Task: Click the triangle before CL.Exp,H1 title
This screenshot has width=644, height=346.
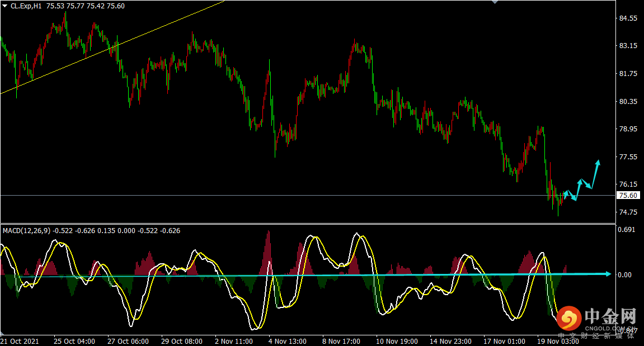Action: 5,6
